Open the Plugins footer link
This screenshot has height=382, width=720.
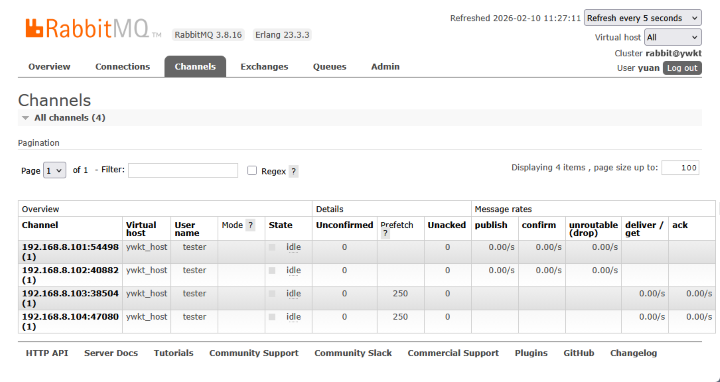click(x=531, y=353)
